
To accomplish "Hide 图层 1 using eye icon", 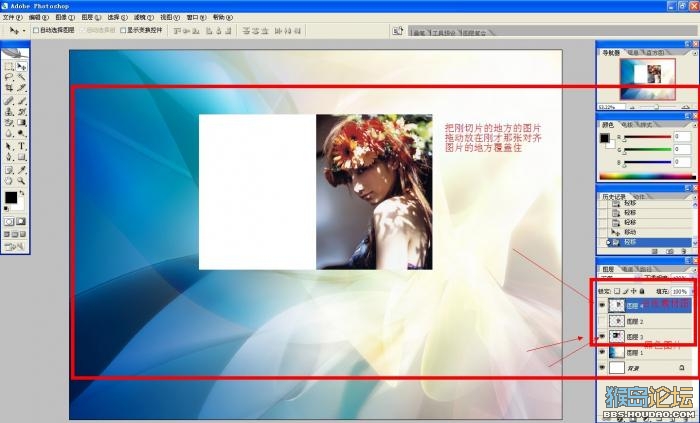I will [602, 352].
